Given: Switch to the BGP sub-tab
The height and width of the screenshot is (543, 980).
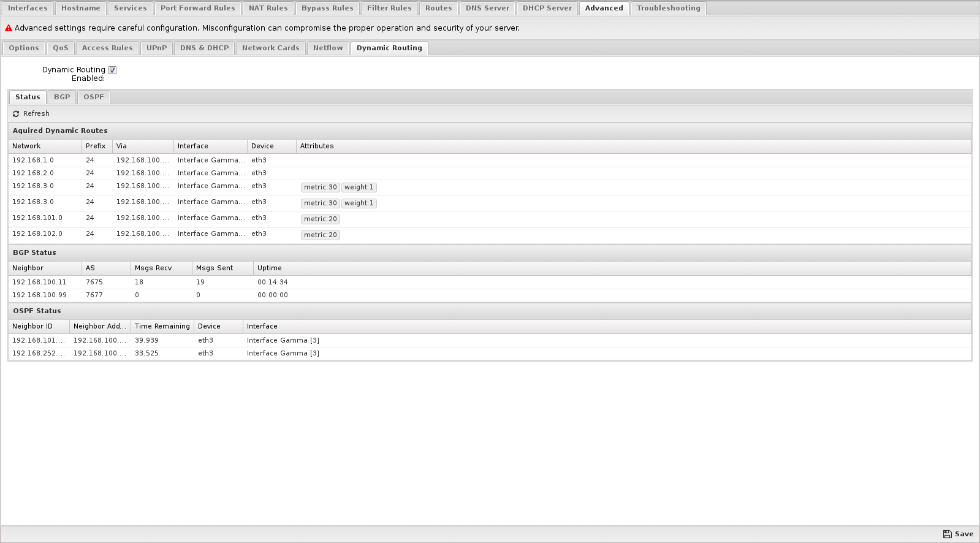Looking at the screenshot, I should pyautogui.click(x=62, y=97).
